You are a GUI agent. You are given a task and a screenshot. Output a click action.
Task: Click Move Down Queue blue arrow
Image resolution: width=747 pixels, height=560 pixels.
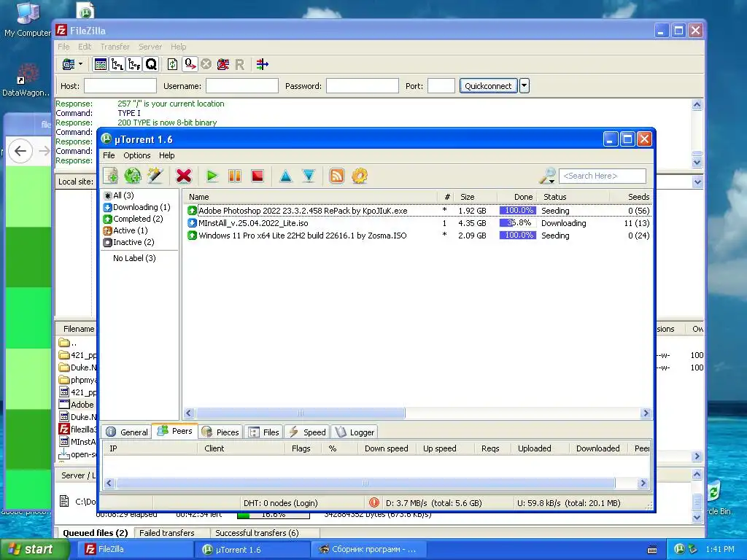[309, 176]
